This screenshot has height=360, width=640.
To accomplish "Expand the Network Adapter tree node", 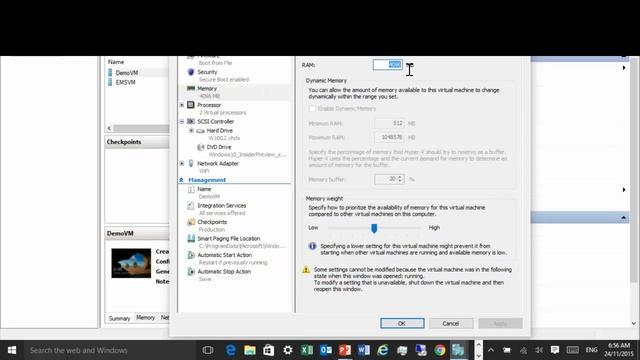I will (182, 163).
